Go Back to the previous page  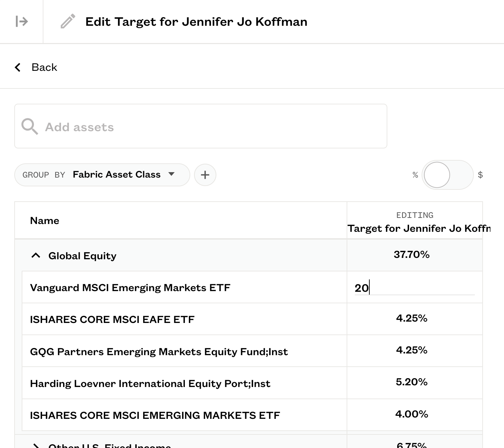(44, 67)
